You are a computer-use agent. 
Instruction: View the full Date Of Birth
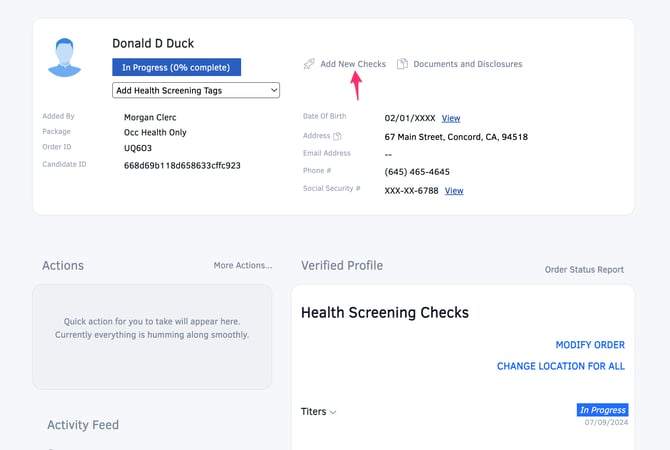pos(451,119)
